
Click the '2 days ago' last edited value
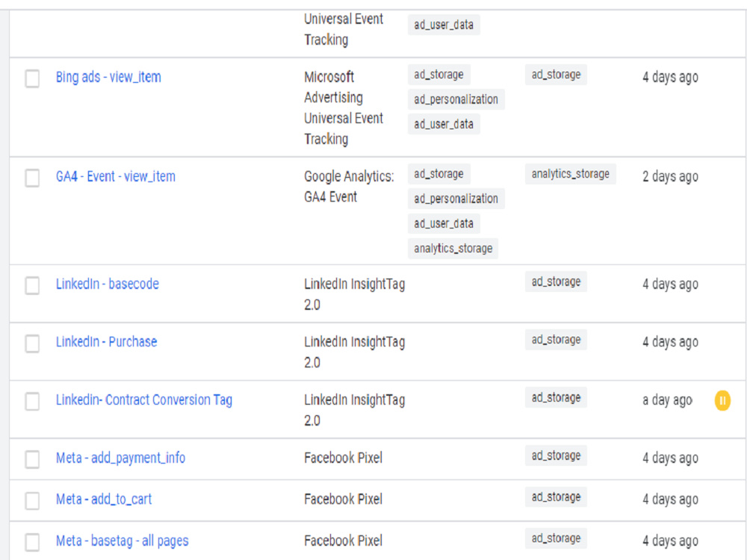coord(670,176)
